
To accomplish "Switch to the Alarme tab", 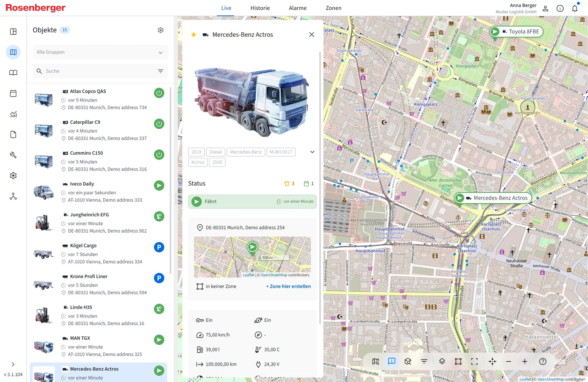I will [298, 8].
